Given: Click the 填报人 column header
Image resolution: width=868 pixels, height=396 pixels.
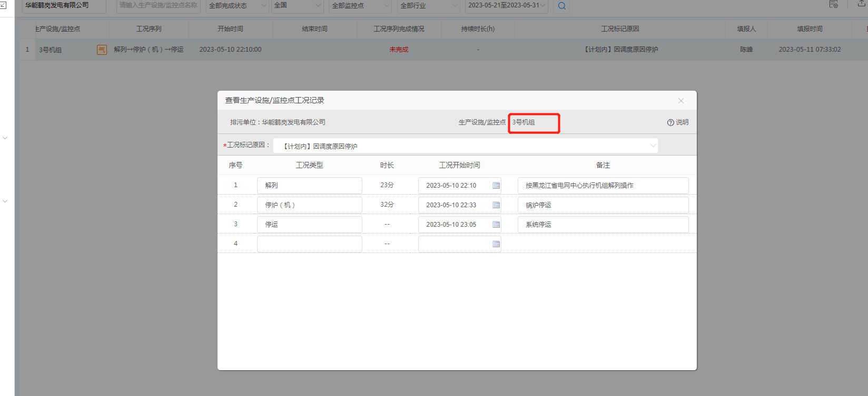Looking at the screenshot, I should pyautogui.click(x=747, y=29).
